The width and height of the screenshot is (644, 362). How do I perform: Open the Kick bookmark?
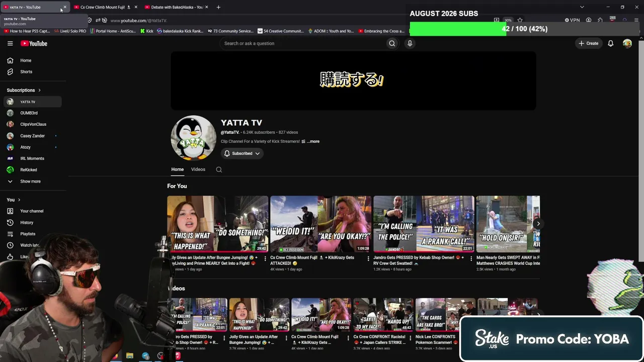[x=147, y=31]
